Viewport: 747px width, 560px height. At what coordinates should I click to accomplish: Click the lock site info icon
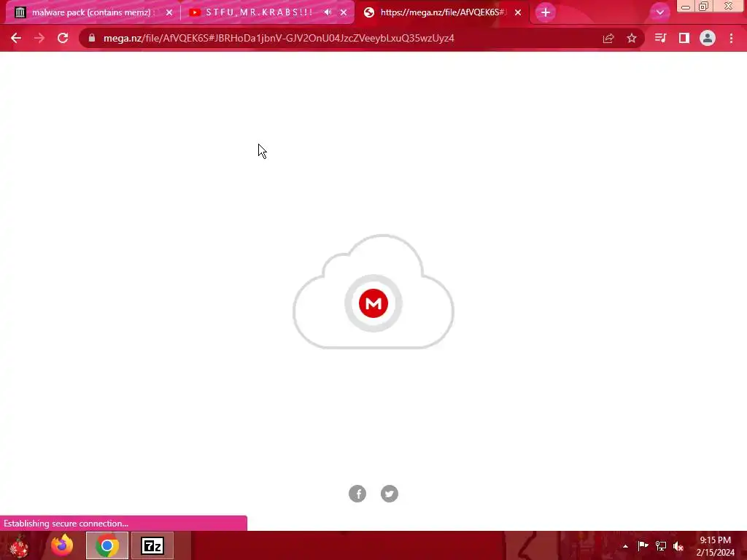(92, 38)
